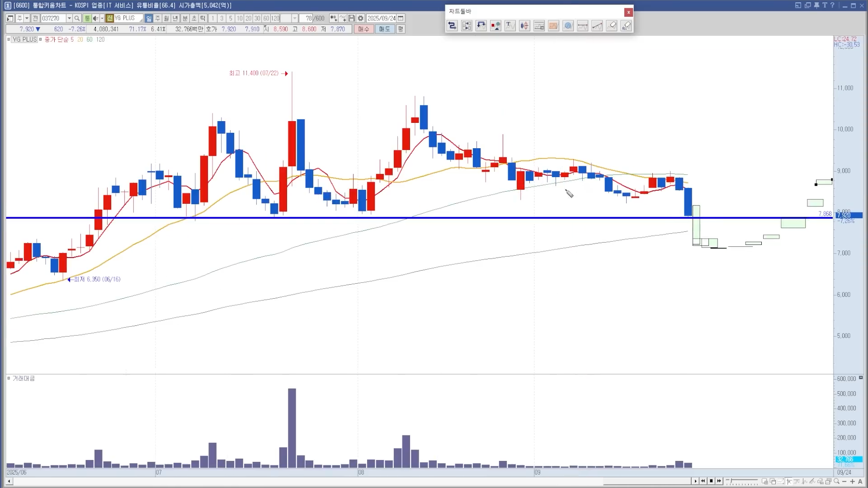Click the stock code input field 037270
This screenshot has width=868, height=488.
click(53, 19)
